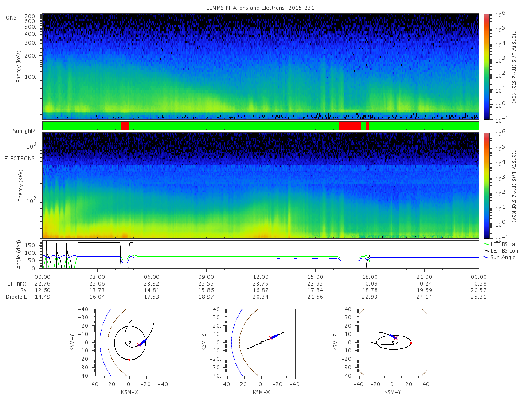Click the Rs value 12.60
This screenshot has width=532, height=399.
[x=43, y=290]
